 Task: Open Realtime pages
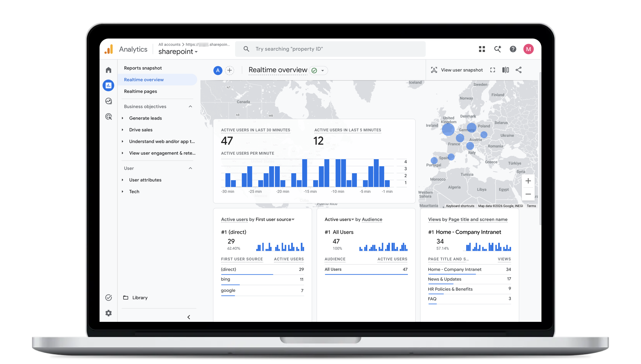[x=140, y=91]
